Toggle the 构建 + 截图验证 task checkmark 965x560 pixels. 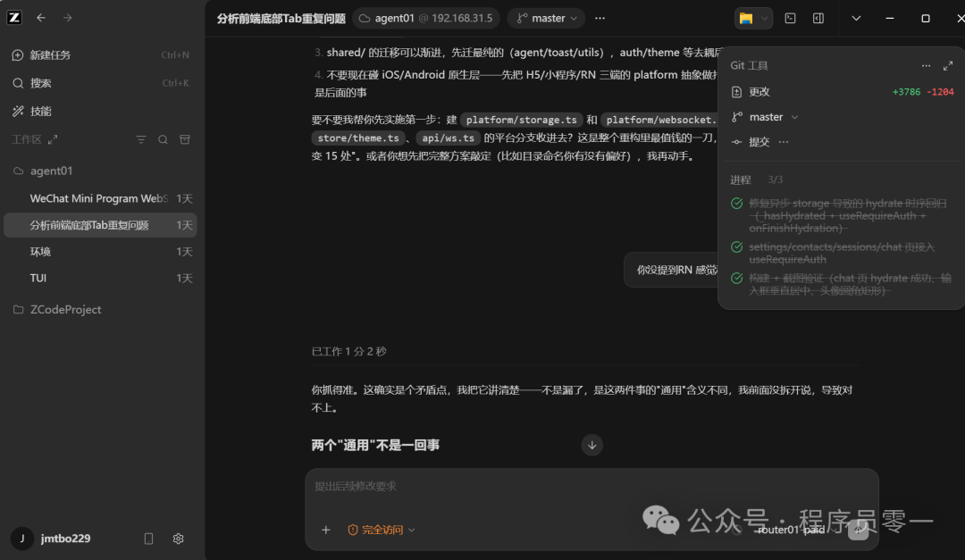[x=736, y=279]
